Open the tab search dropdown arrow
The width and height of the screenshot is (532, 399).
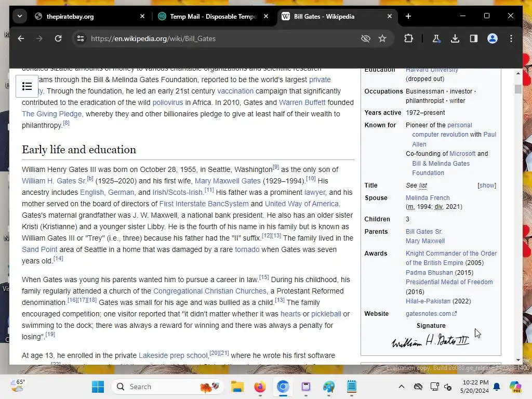tap(20, 16)
